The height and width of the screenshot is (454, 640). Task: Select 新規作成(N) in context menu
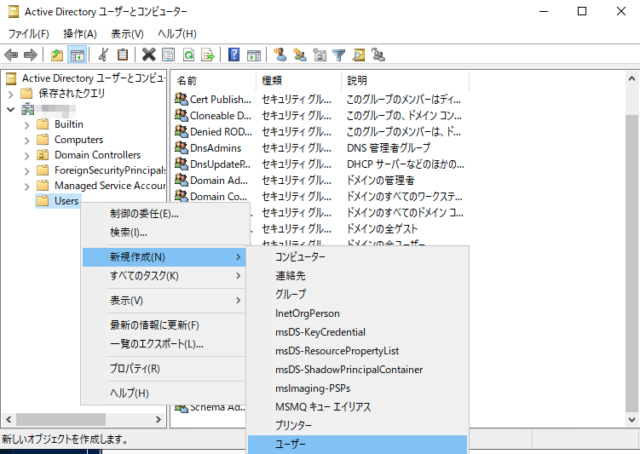pos(164,257)
